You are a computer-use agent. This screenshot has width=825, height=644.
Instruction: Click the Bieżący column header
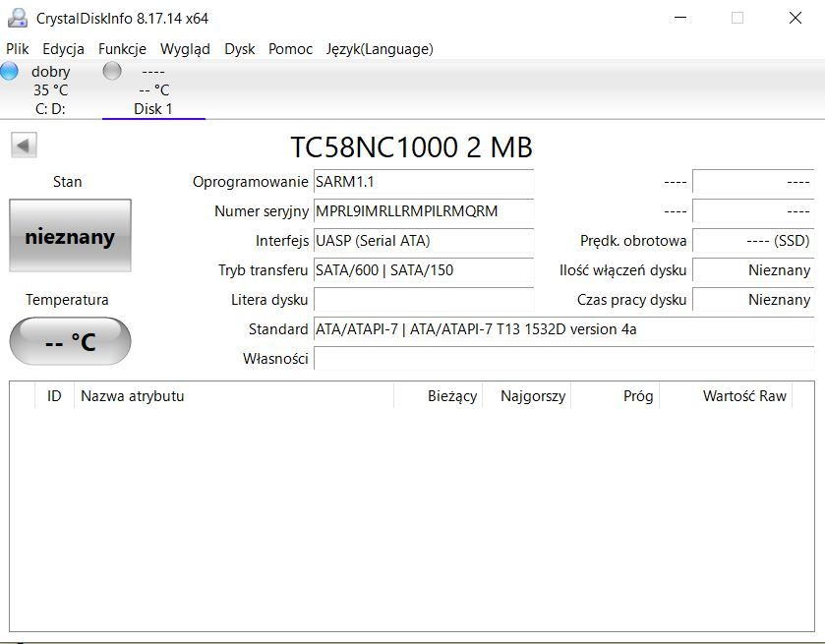(x=439, y=395)
